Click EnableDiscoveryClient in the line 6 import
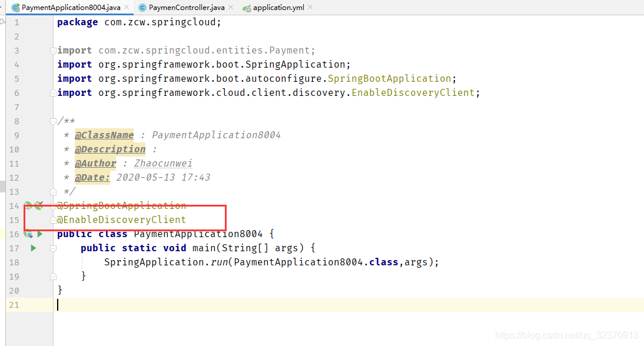644x346 pixels. coord(413,93)
